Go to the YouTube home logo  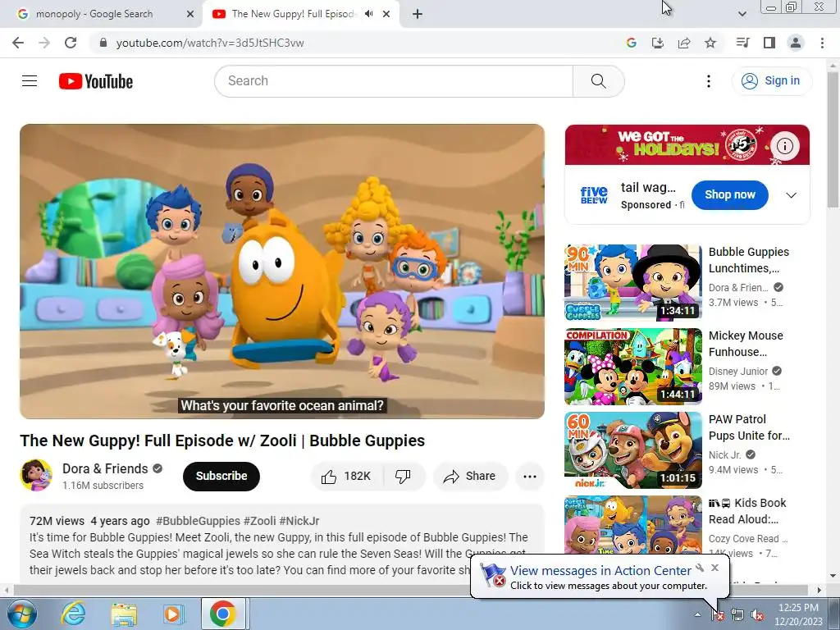pos(96,81)
